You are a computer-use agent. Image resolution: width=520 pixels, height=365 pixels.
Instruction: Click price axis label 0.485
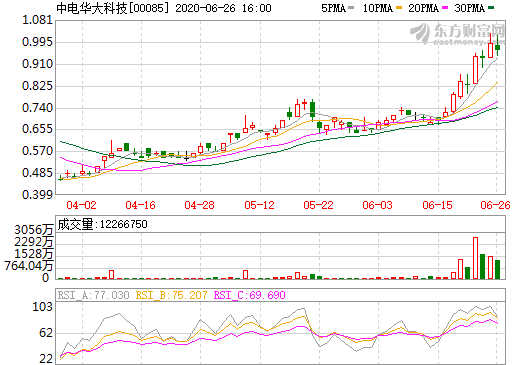pos(38,173)
